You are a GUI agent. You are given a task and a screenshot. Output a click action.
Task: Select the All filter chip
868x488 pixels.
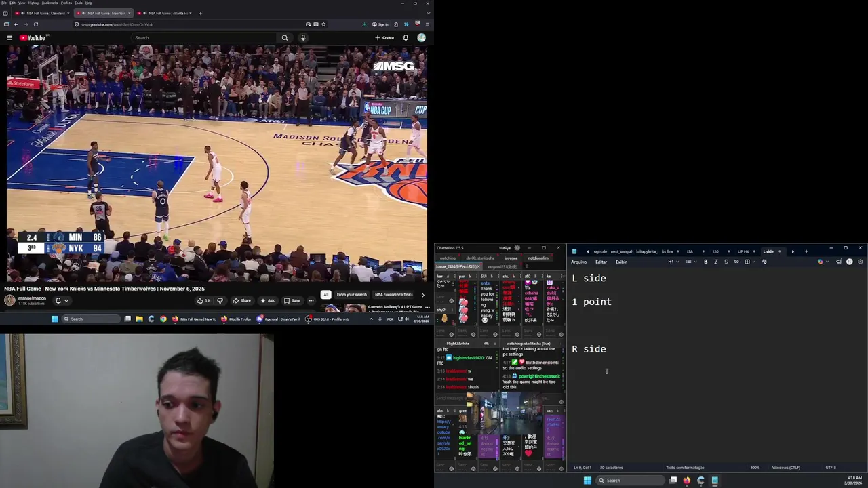click(326, 295)
